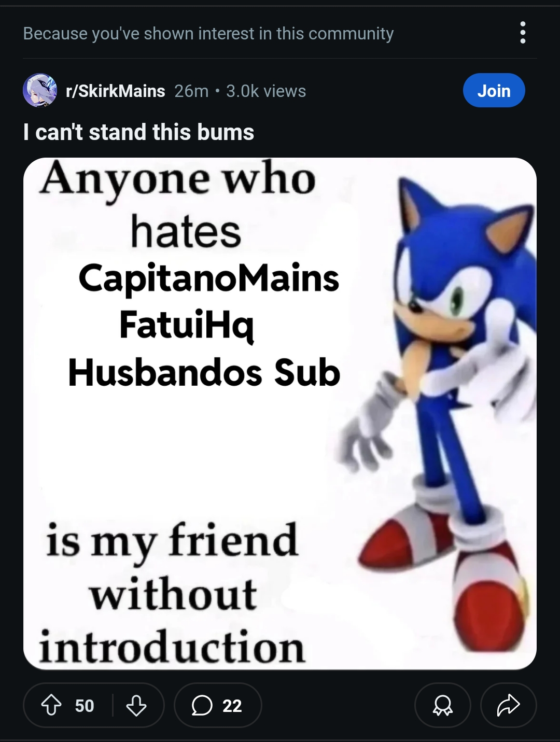The width and height of the screenshot is (560, 742).
Task: Tap 'Husbandos Sub' text in the image
Action: [x=204, y=372]
